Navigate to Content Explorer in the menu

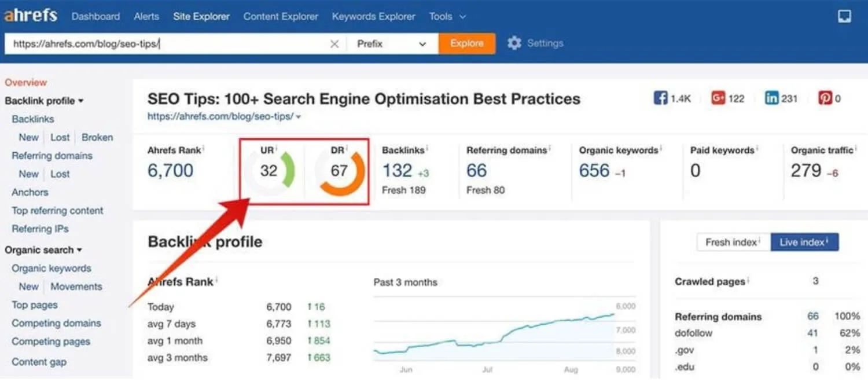[281, 16]
